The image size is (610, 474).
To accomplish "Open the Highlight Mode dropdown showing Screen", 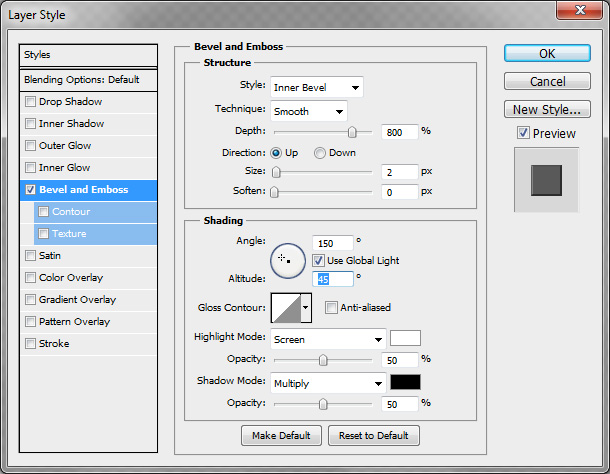I will (327, 339).
